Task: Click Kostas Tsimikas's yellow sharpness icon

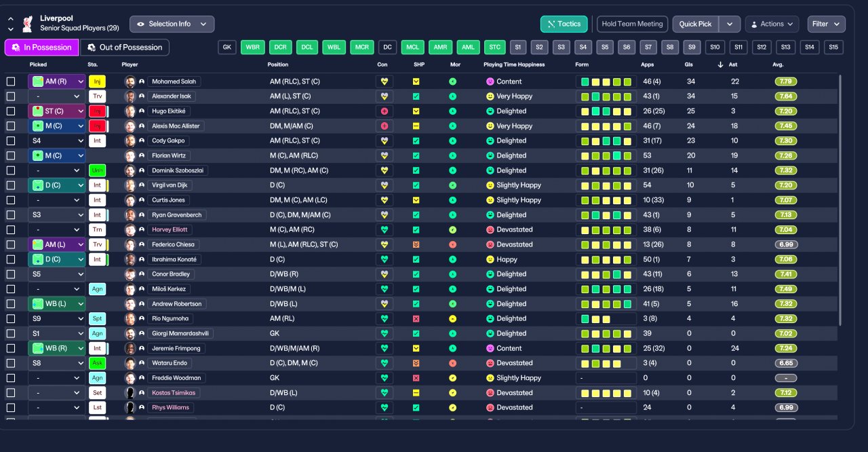Action: [416, 393]
